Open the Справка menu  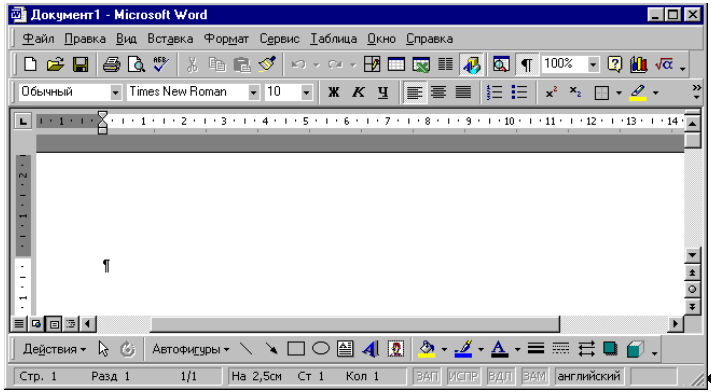429,39
